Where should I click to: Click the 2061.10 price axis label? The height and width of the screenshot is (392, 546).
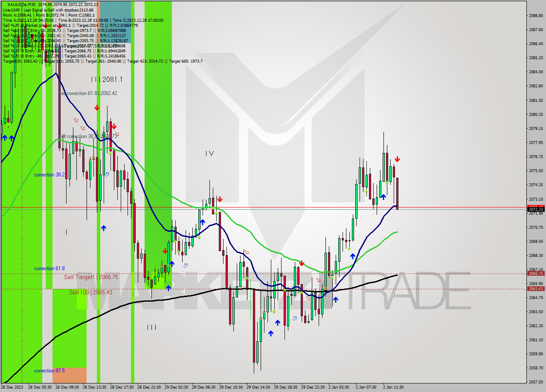(x=536, y=340)
